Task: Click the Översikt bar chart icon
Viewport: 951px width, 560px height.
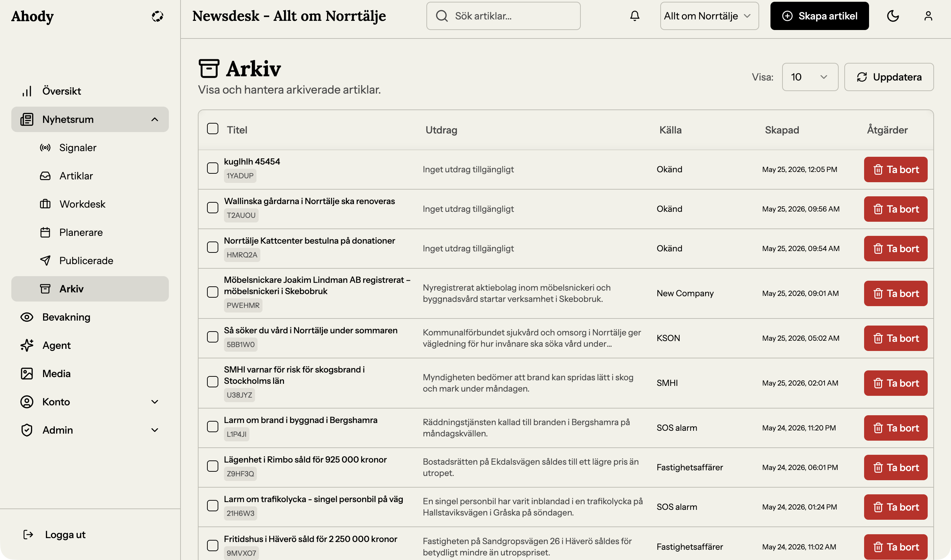Action: 27,91
